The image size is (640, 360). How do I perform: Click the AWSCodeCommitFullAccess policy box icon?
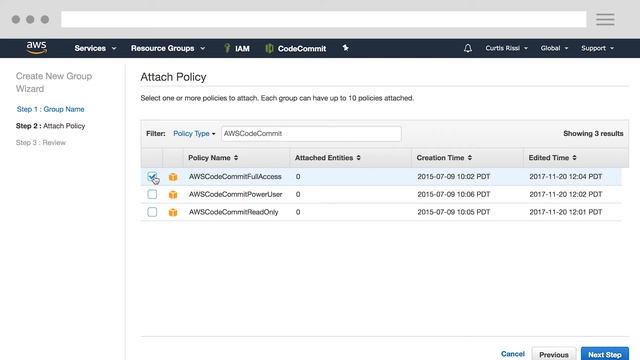173,177
